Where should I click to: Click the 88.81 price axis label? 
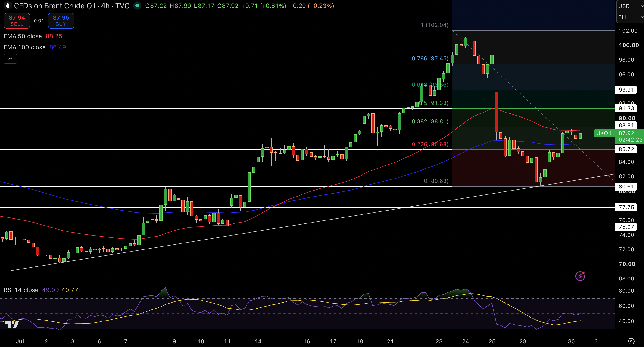(626, 125)
